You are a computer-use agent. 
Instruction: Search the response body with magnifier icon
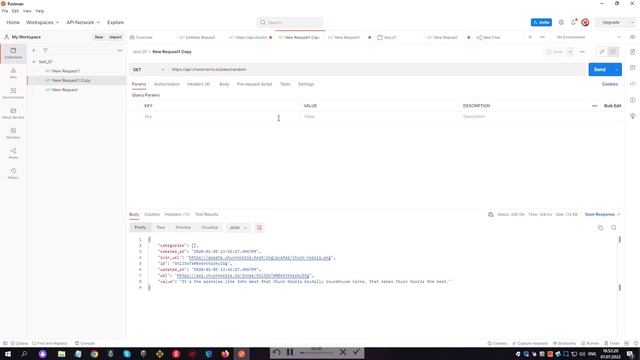[x=613, y=228]
